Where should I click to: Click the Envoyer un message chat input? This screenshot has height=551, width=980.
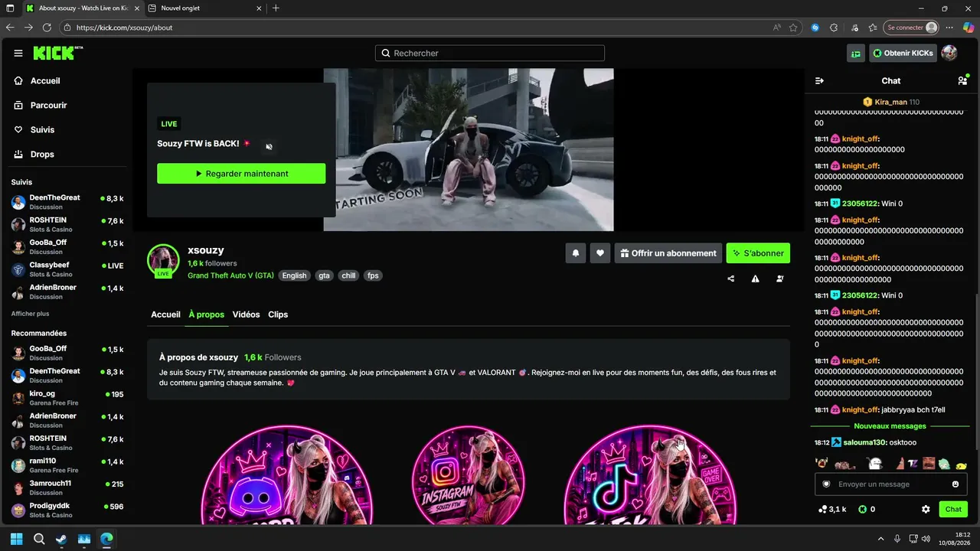[x=890, y=484]
